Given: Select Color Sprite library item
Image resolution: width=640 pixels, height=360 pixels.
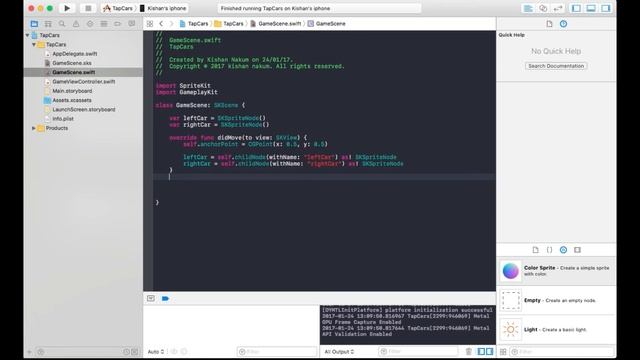Looking at the screenshot, I should tap(556, 271).
